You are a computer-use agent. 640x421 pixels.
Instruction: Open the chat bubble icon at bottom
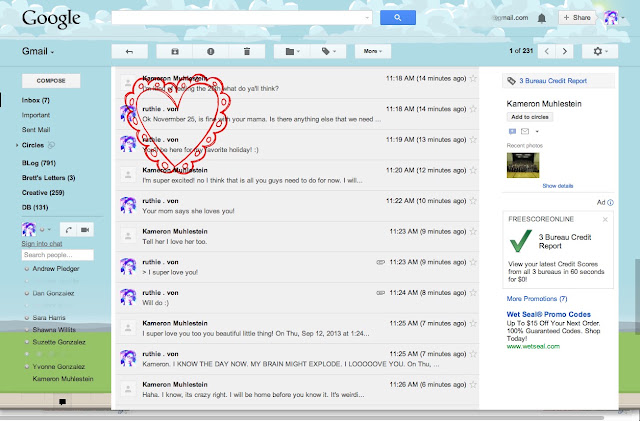click(x=62, y=402)
